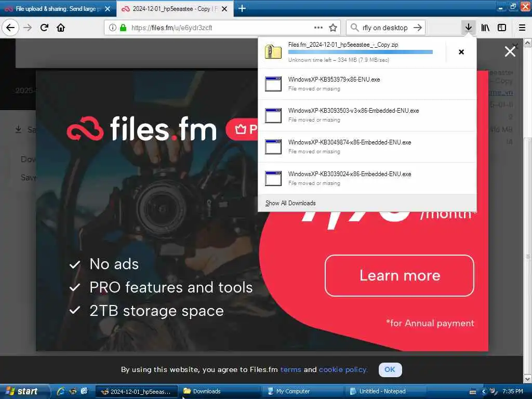Close the 2024-12-01_hp5eeastee tab
532x399 pixels.
(224, 9)
